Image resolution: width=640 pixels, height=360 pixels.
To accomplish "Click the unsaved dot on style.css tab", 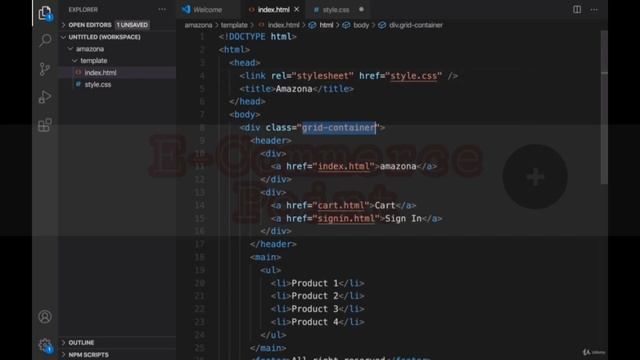I will [x=361, y=9].
